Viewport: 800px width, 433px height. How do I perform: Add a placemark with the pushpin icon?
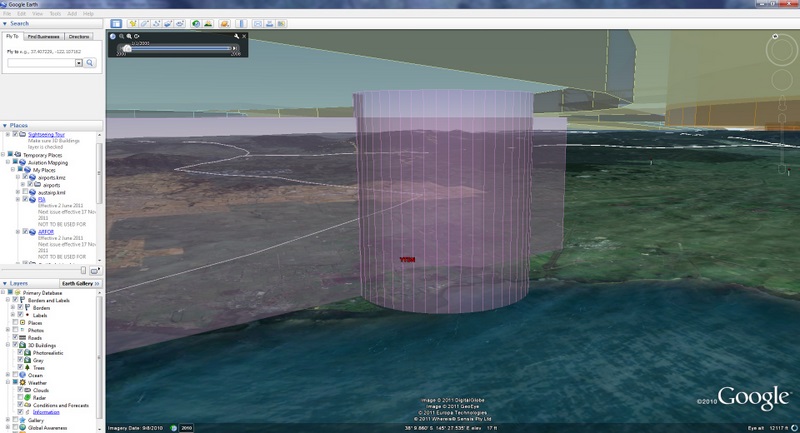point(133,23)
